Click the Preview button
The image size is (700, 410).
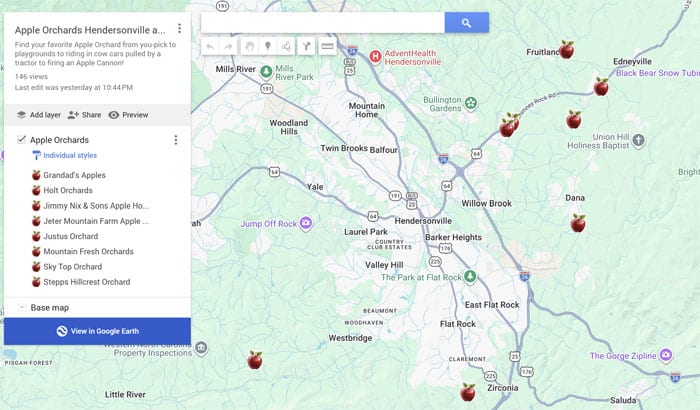[x=128, y=115]
